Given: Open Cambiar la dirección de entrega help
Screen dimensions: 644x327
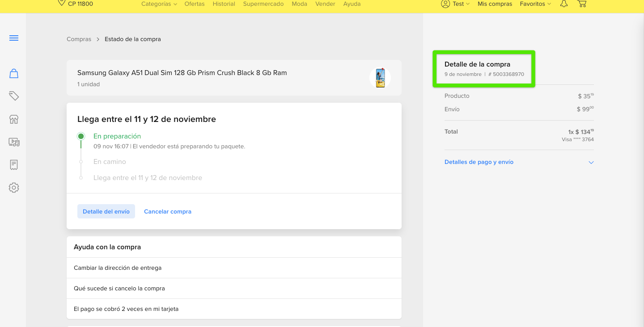Looking at the screenshot, I should pos(234,268).
